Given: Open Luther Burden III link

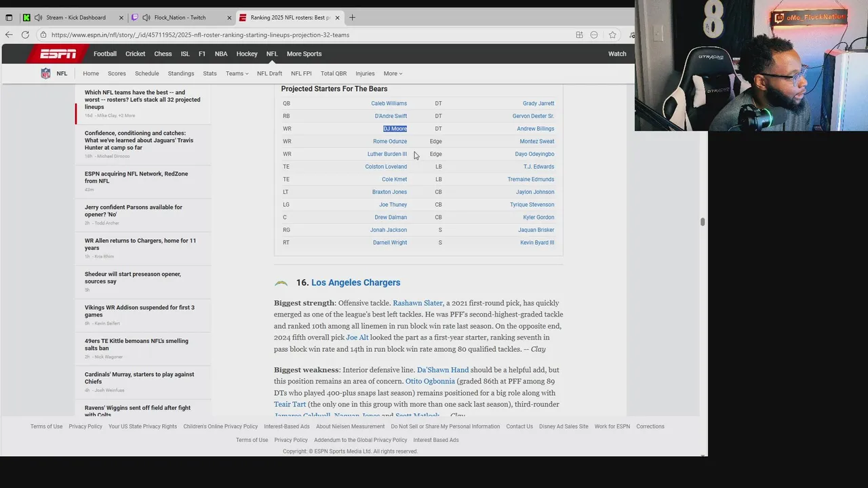Looking at the screenshot, I should click(387, 154).
